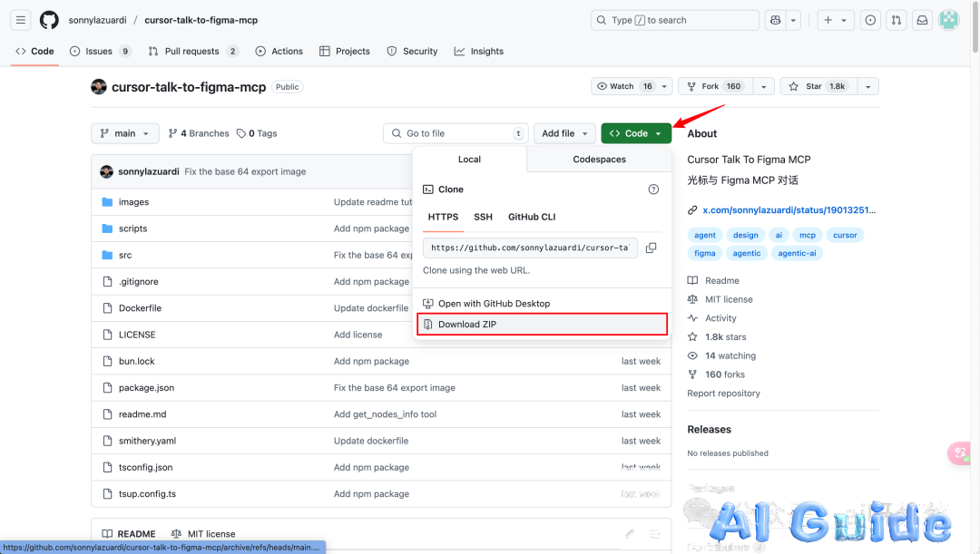This screenshot has height=554, width=980.
Task: Click the clone URL text field
Action: [530, 248]
